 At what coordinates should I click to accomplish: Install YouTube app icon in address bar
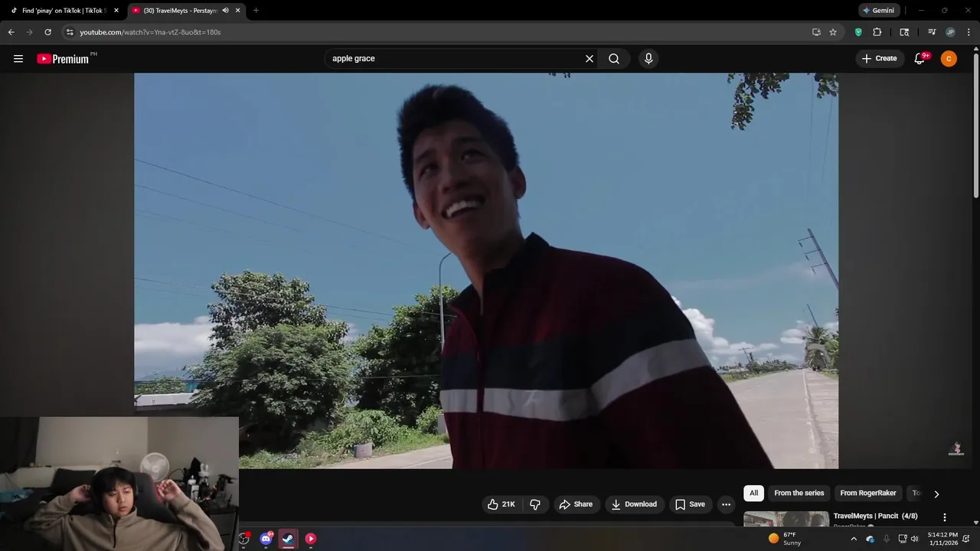[x=816, y=32]
